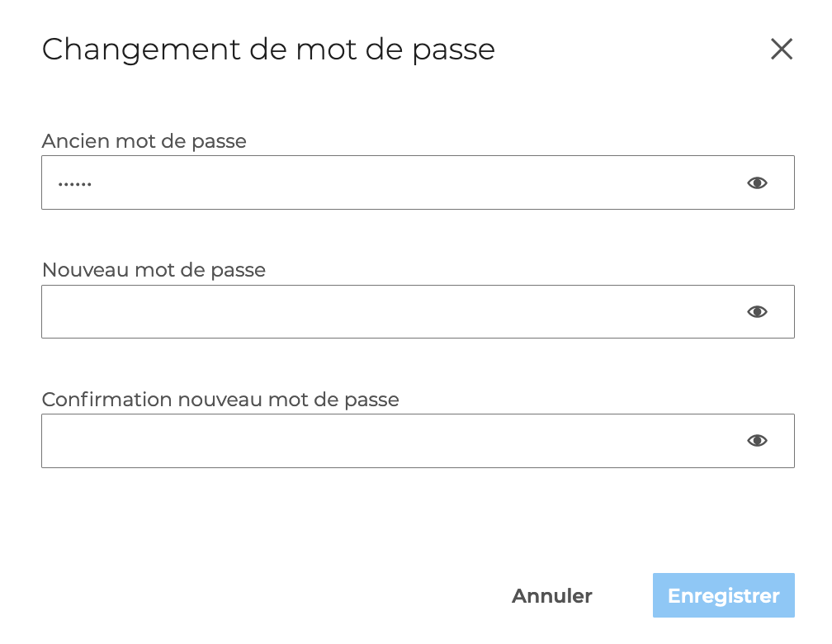Click the masked dots in old password field
832x644 pixels.
click(x=75, y=183)
